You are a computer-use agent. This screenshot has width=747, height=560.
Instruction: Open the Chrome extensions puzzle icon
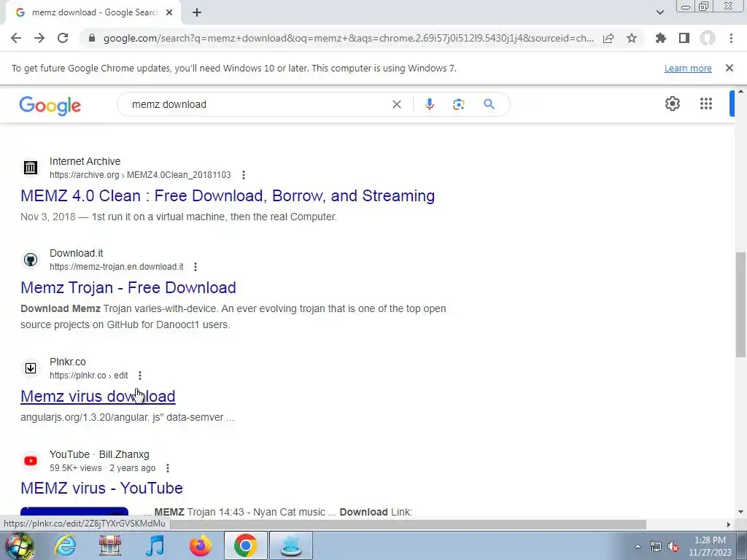661,38
